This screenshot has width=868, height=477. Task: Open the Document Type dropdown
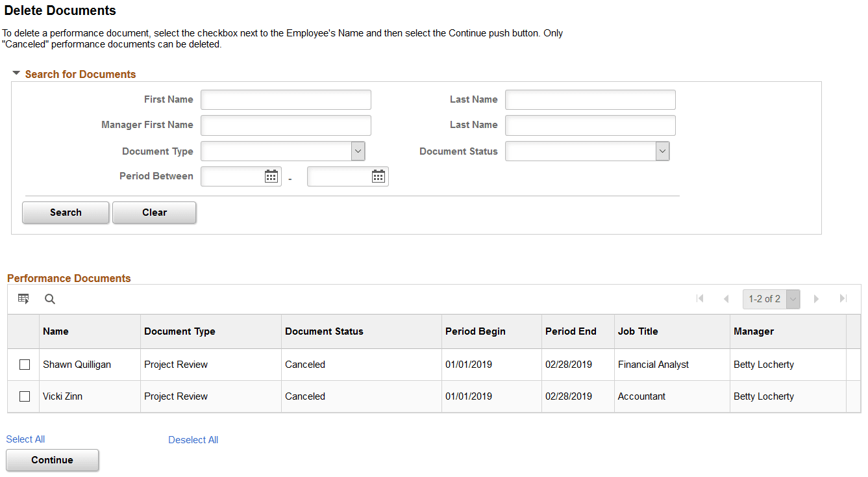pyautogui.click(x=358, y=151)
